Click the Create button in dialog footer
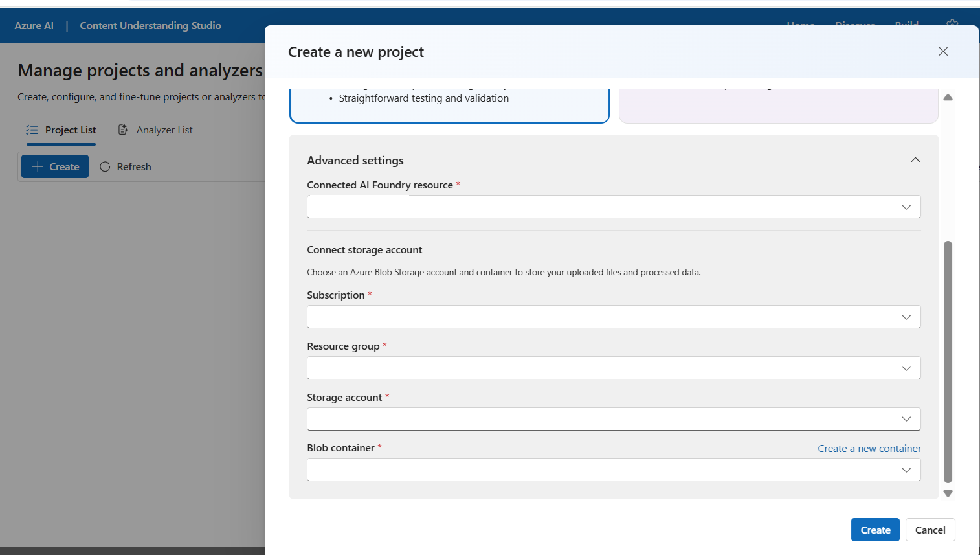 [x=875, y=530]
